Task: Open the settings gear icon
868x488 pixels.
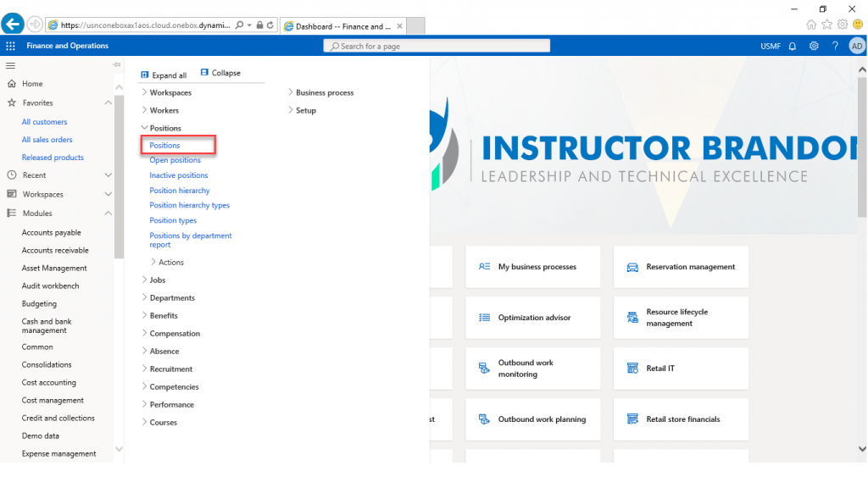Action: click(814, 46)
